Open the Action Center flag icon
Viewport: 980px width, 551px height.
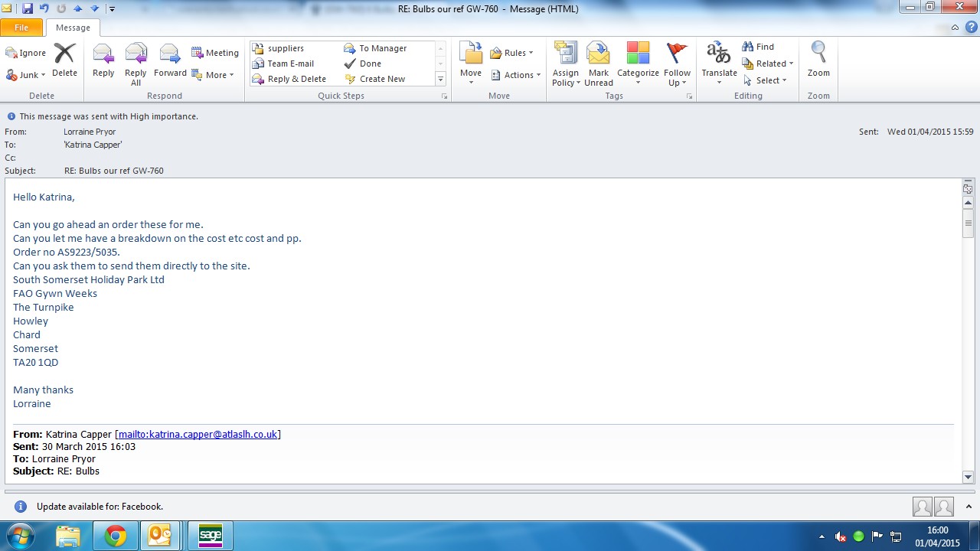tap(877, 536)
